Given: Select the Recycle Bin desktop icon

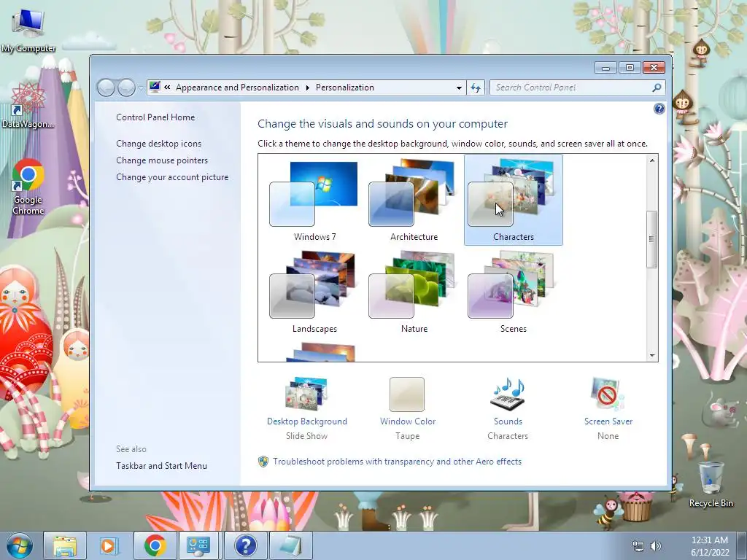Looking at the screenshot, I should pos(711,484).
